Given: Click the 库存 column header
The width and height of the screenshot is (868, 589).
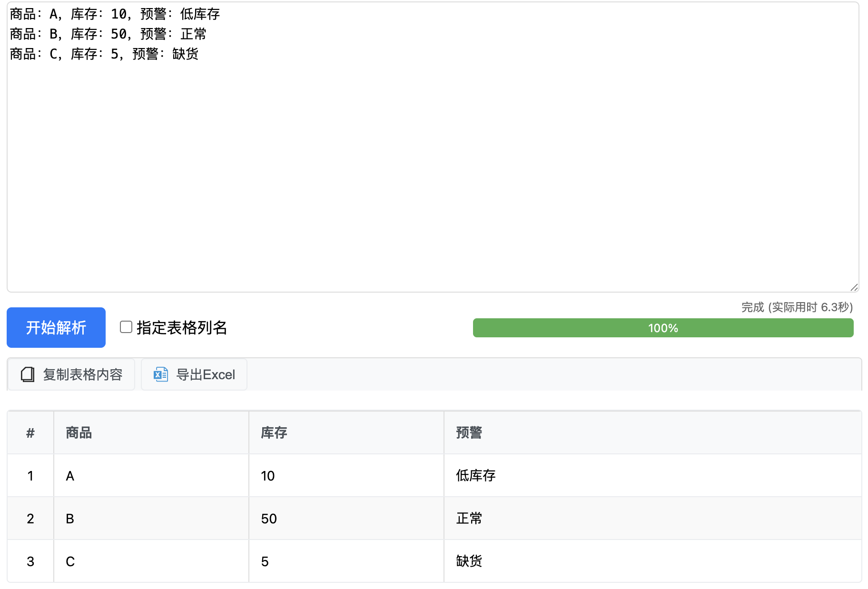Looking at the screenshot, I should [x=346, y=432].
